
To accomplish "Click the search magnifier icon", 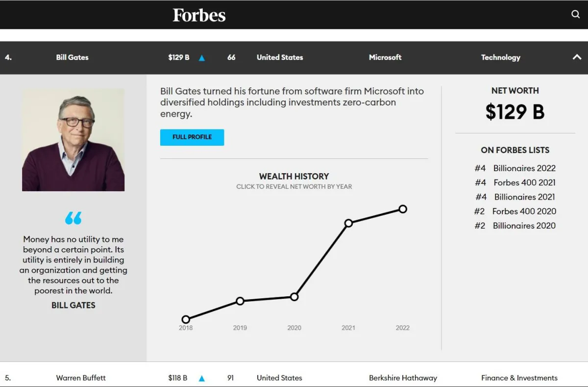I will point(576,14).
